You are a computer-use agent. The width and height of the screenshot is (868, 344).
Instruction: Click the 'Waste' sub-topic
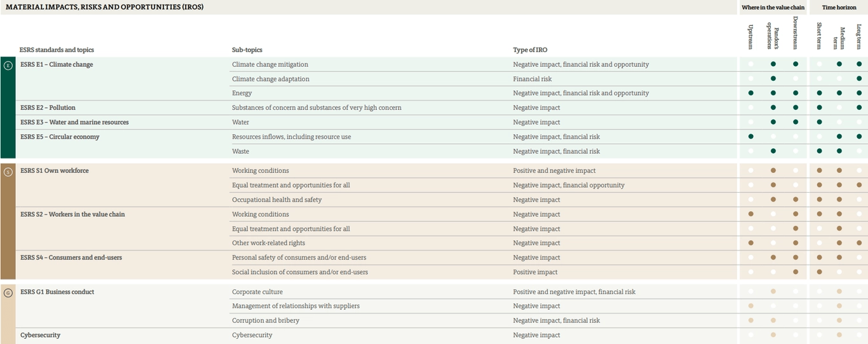(x=240, y=151)
